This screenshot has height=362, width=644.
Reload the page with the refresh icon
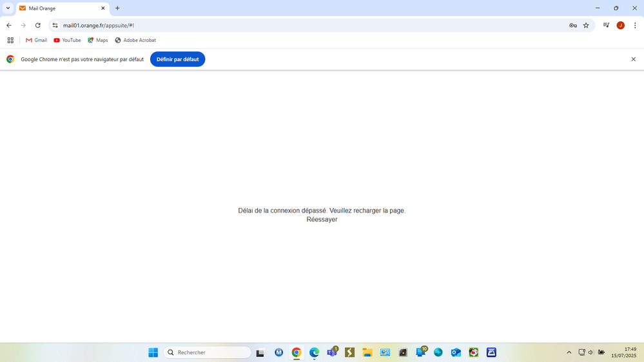point(38,26)
